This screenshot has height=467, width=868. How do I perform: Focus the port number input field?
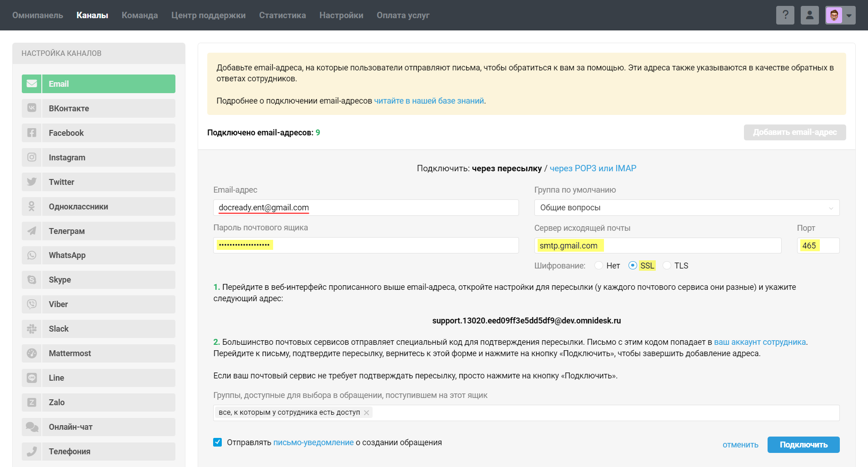pyautogui.click(x=818, y=246)
